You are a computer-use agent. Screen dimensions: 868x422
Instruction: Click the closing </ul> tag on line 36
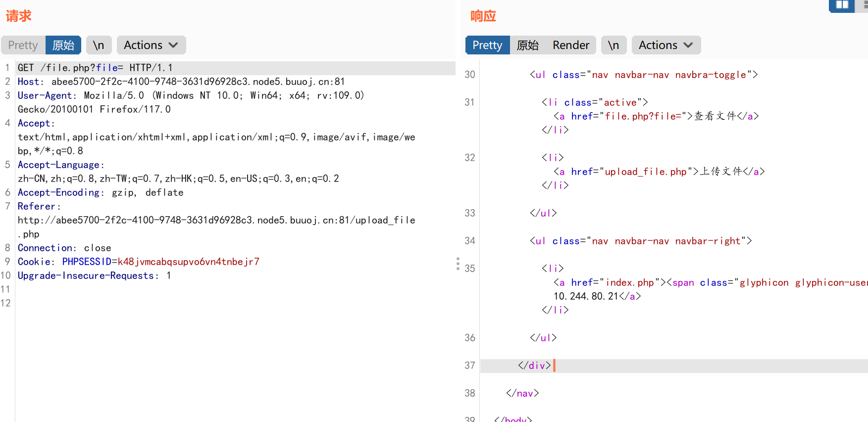pos(543,338)
